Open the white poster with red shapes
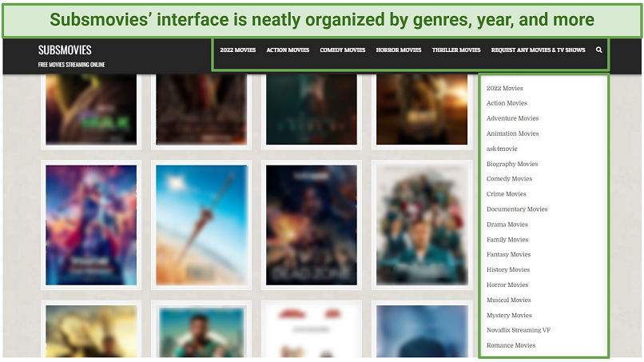This screenshot has height=362, width=644. click(x=312, y=331)
